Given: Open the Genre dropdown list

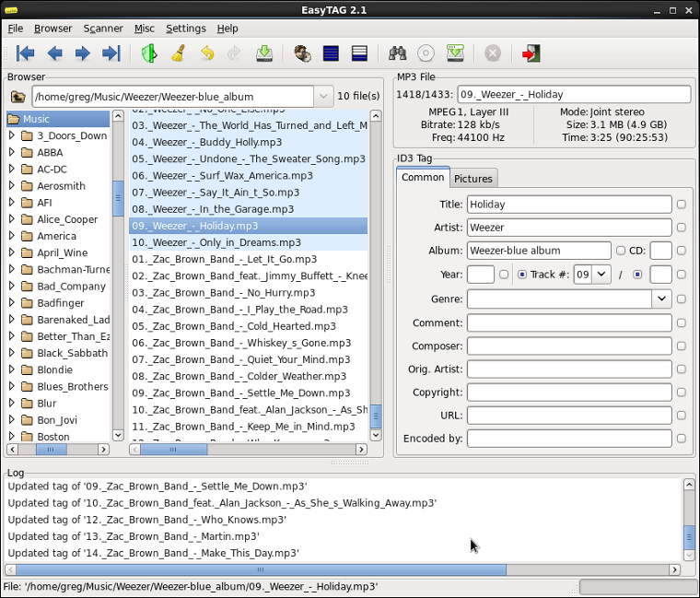Looking at the screenshot, I should [661, 299].
